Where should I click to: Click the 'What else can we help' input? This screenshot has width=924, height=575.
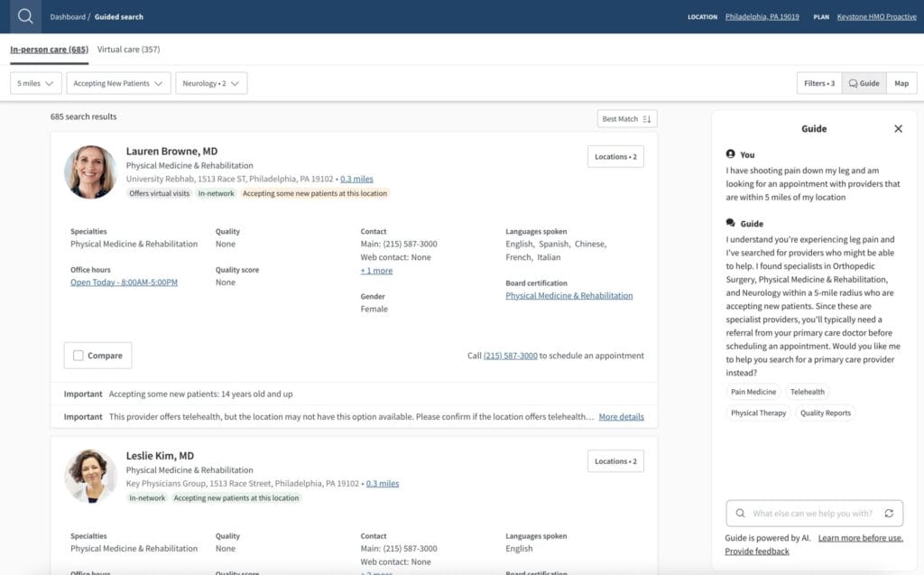pos(812,514)
